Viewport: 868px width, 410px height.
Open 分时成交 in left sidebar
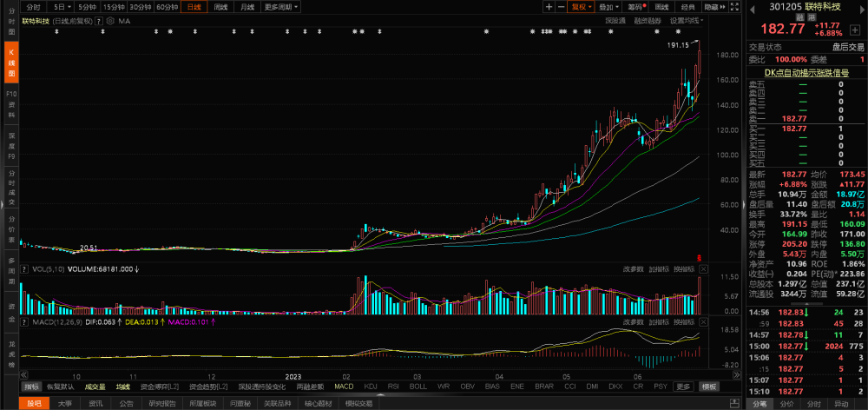click(11, 188)
